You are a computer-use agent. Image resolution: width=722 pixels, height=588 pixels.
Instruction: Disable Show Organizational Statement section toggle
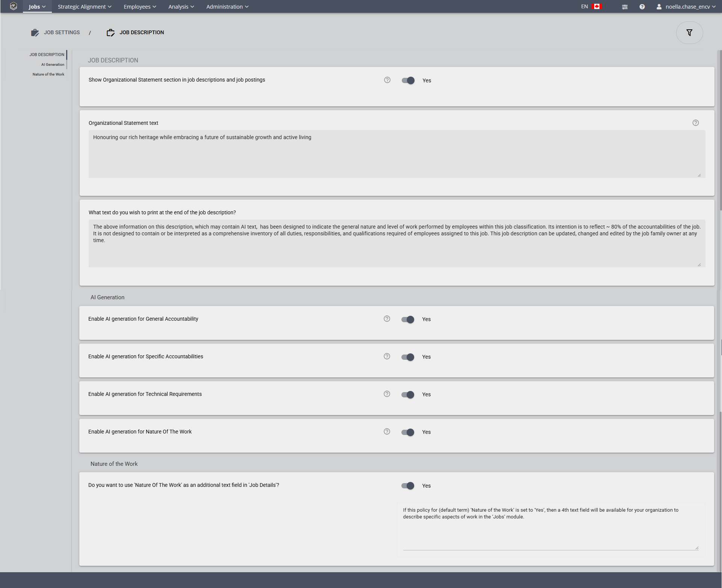(x=408, y=80)
